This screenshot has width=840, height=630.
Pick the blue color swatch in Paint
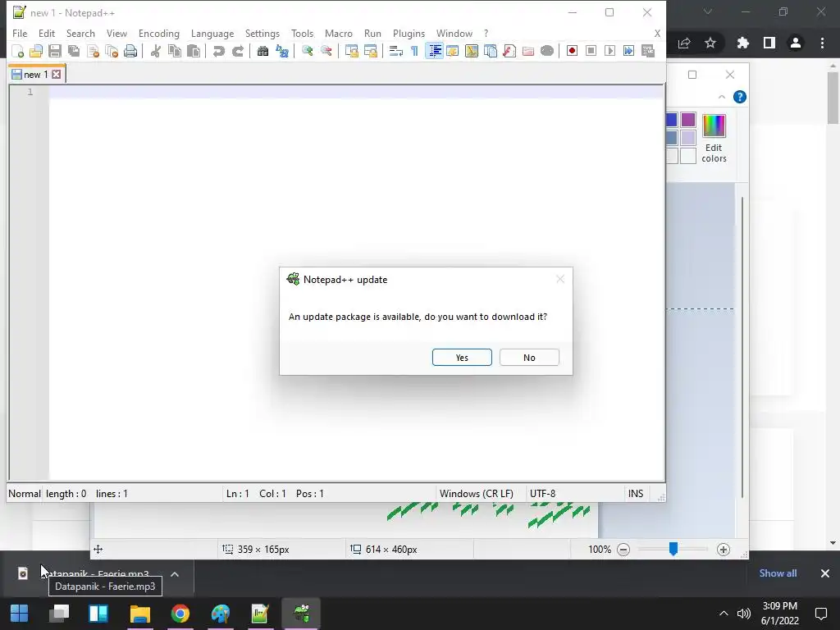click(672, 120)
